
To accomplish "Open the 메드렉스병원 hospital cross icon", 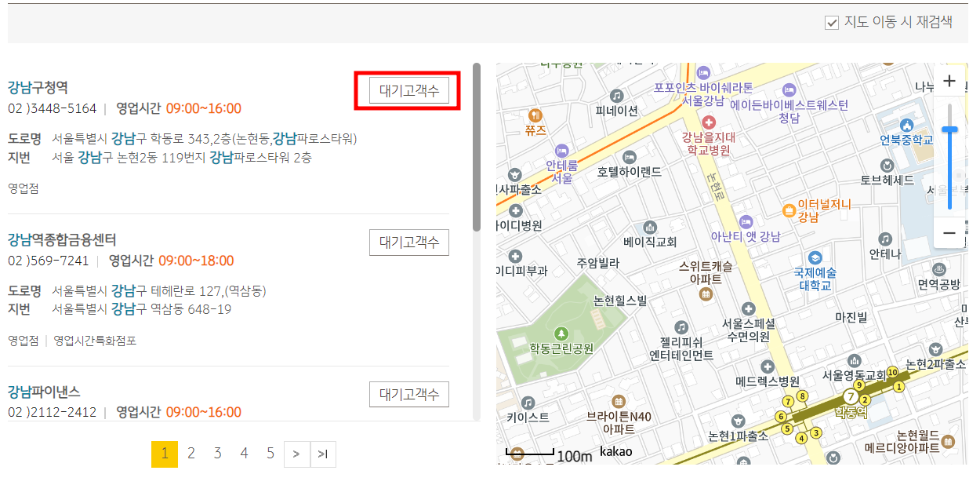I will (768, 366).
